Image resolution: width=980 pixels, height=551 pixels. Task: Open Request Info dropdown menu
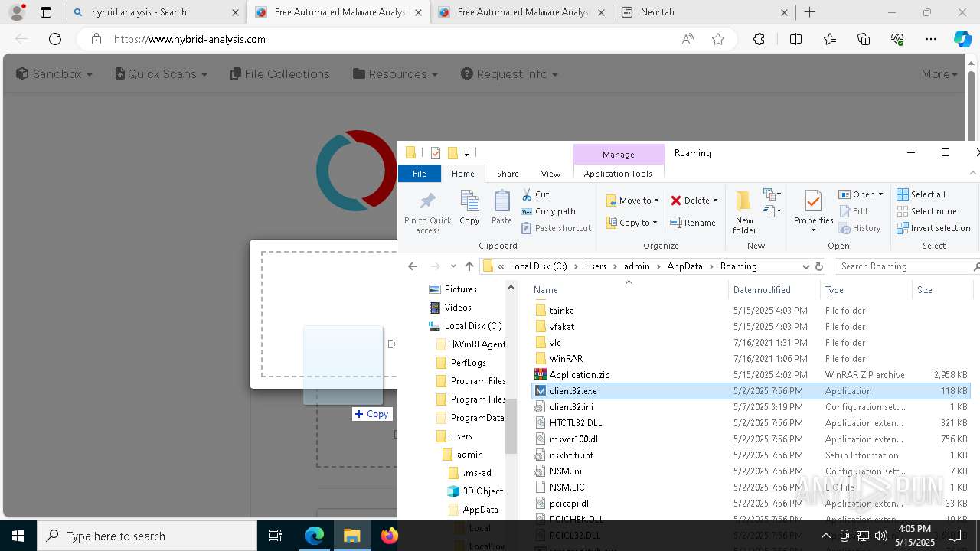tap(509, 74)
